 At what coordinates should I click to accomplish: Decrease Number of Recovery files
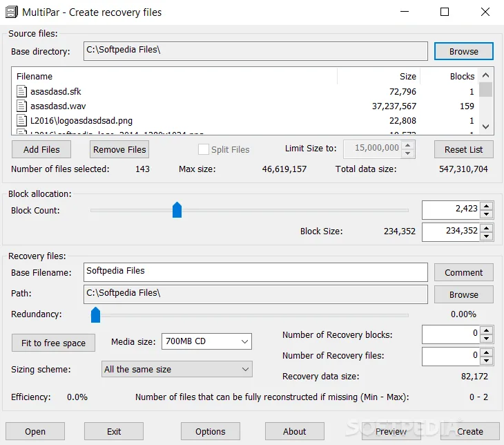tap(487, 361)
